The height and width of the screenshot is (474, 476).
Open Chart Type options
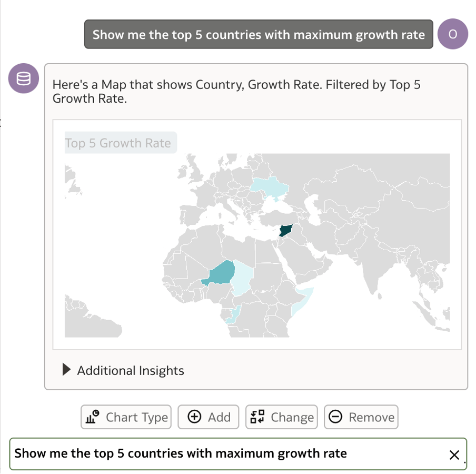pos(126,417)
